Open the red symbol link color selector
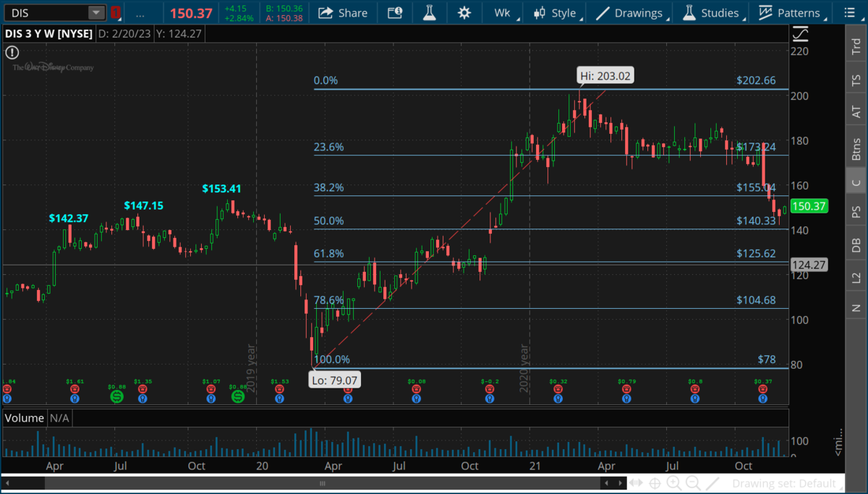This screenshot has height=494, width=868. point(115,13)
